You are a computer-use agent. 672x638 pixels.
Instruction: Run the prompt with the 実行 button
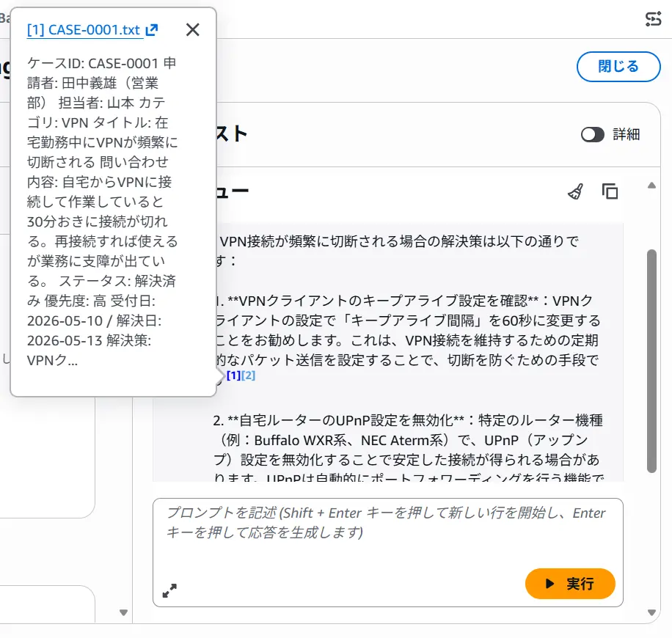pyautogui.click(x=570, y=584)
